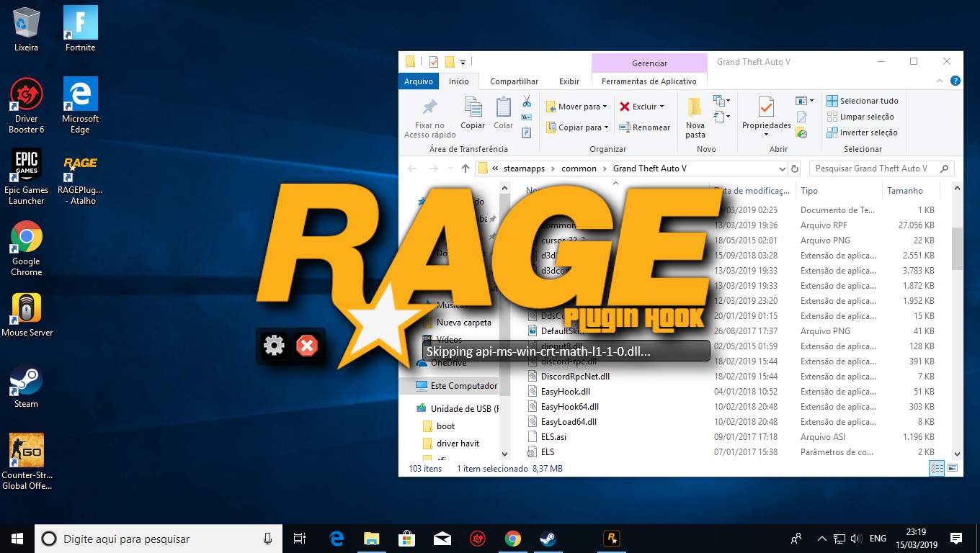The width and height of the screenshot is (980, 553).
Task: Open the Excluir dropdown arrow
Action: click(x=661, y=107)
